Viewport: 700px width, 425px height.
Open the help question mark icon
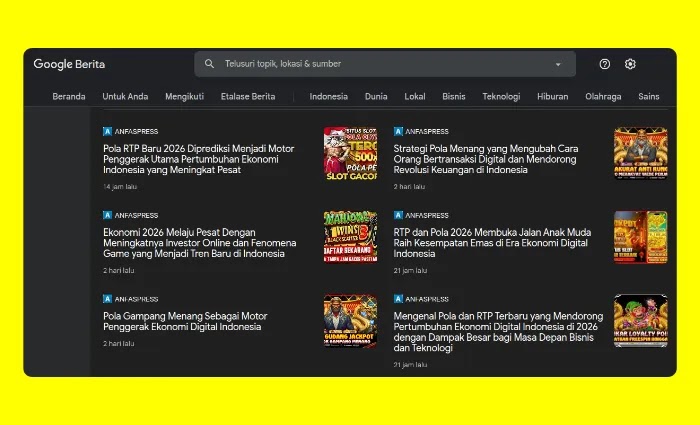pyautogui.click(x=604, y=64)
